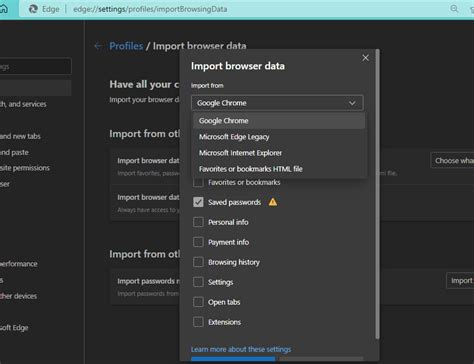474x364 pixels.
Task: Click the zoom magnifier icon in address bar
Action: coord(454,9)
